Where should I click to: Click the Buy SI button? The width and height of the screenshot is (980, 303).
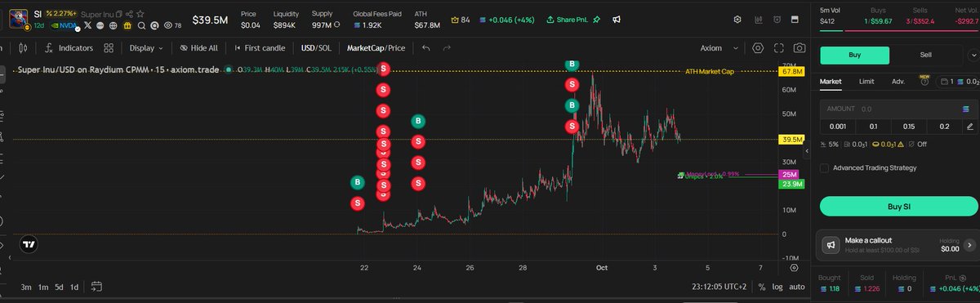900,207
